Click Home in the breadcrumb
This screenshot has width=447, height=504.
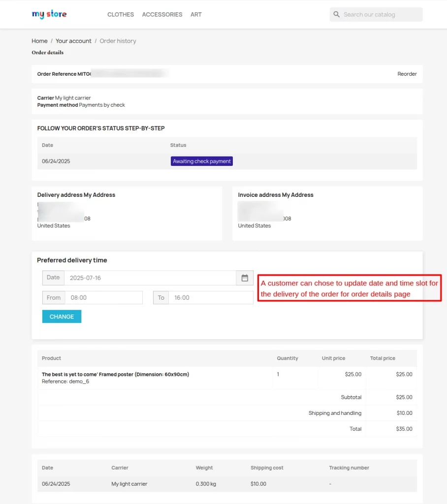coord(39,41)
